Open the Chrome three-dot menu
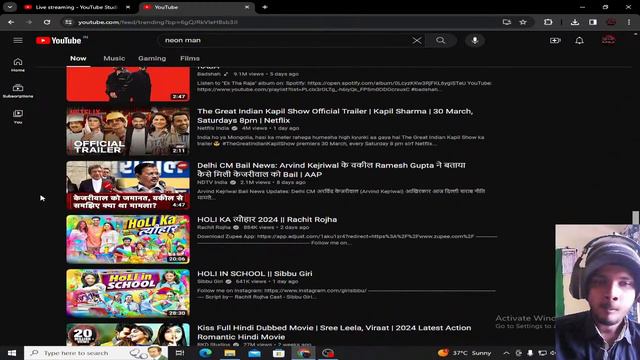 [629, 22]
